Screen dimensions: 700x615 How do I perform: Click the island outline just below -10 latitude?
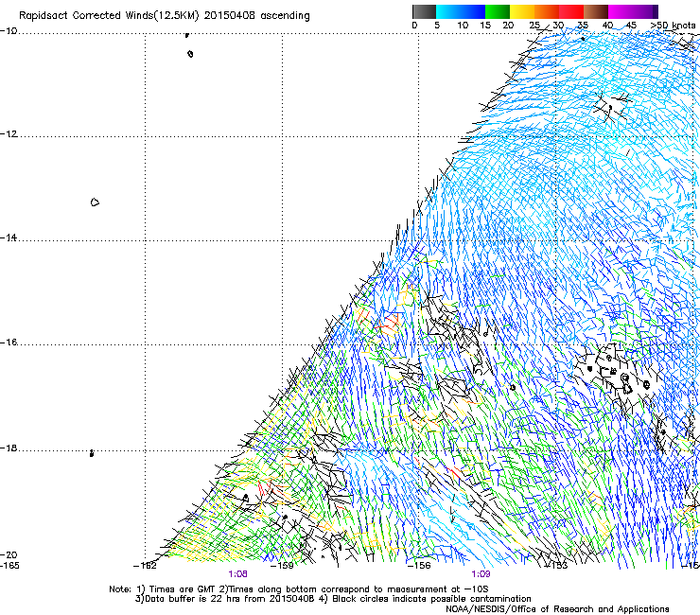pyautogui.click(x=190, y=54)
